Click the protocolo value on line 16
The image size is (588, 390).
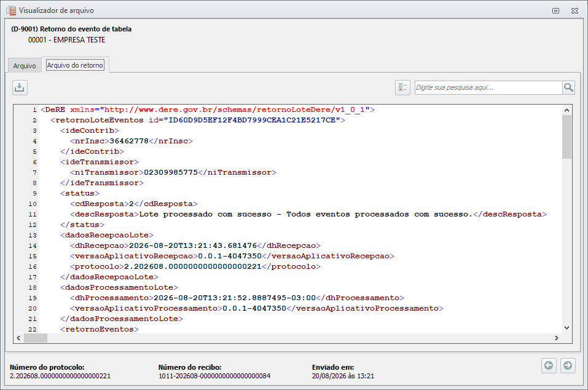[193, 266]
